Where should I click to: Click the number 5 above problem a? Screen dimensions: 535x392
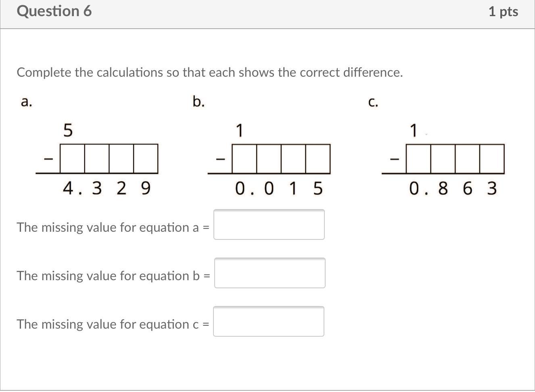coord(68,130)
